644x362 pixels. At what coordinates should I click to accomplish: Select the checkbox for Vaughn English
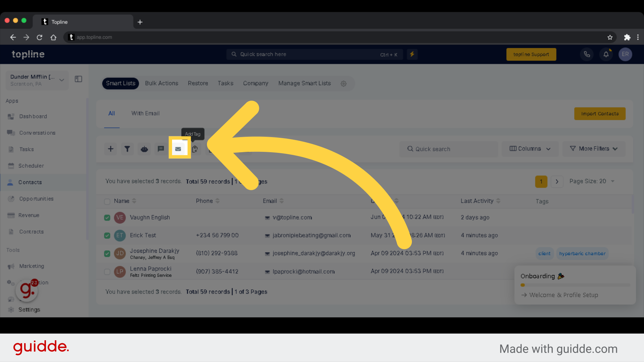(107, 218)
